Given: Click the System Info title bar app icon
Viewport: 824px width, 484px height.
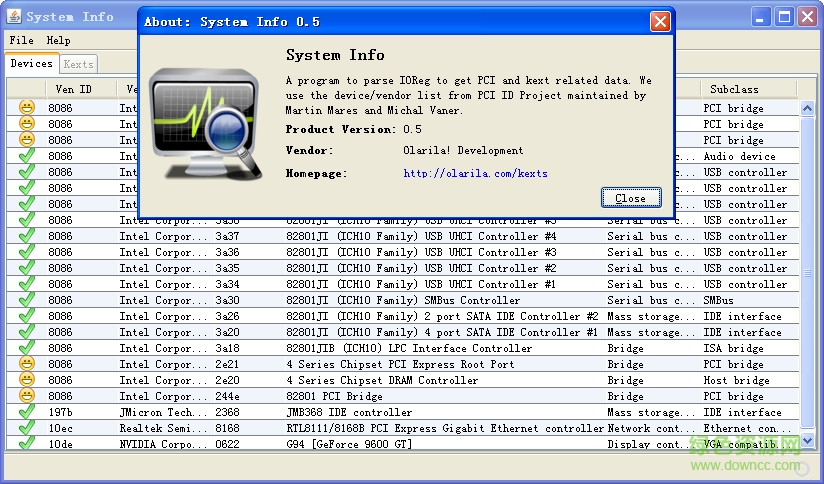Looking at the screenshot, I should [x=13, y=16].
